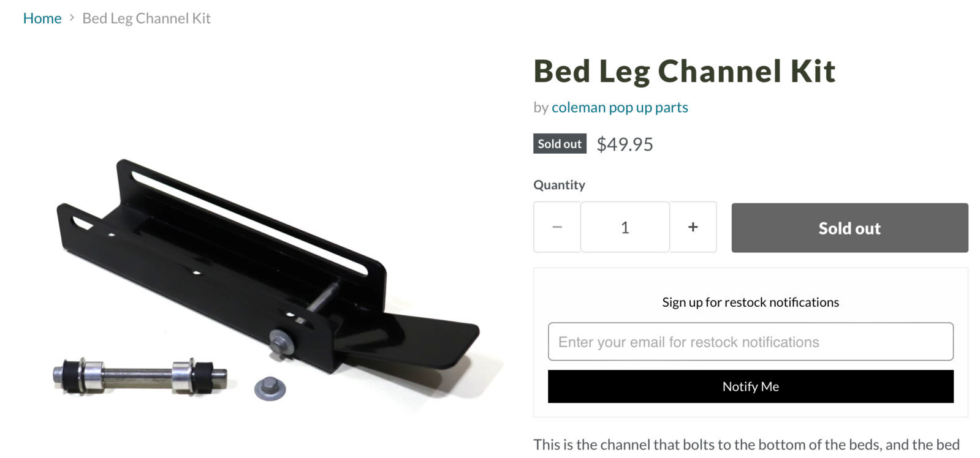Click the gray Sold out button
The image size is (980, 458).
(x=849, y=228)
